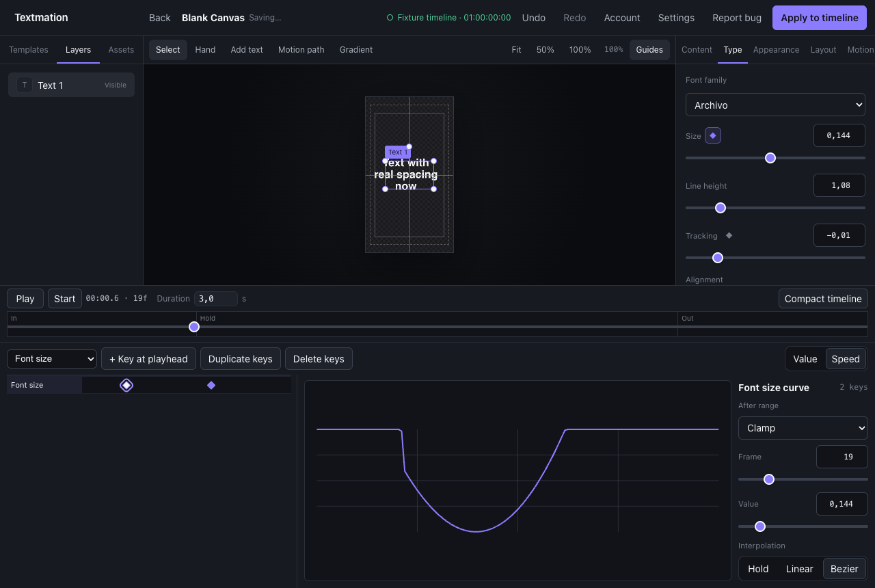Open the Type tab
Screen dimensions: 875x588
tap(733, 50)
